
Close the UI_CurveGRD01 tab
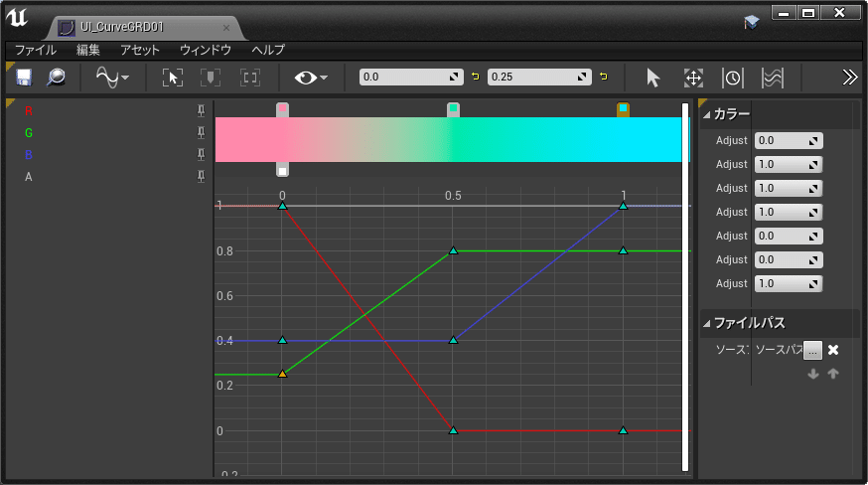tap(226, 28)
